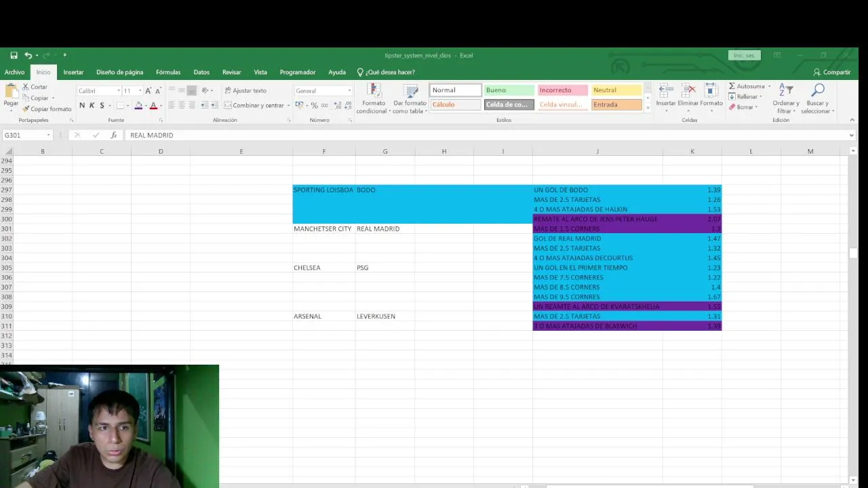The width and height of the screenshot is (868, 488).
Task: Align text left
Action: 172,105
